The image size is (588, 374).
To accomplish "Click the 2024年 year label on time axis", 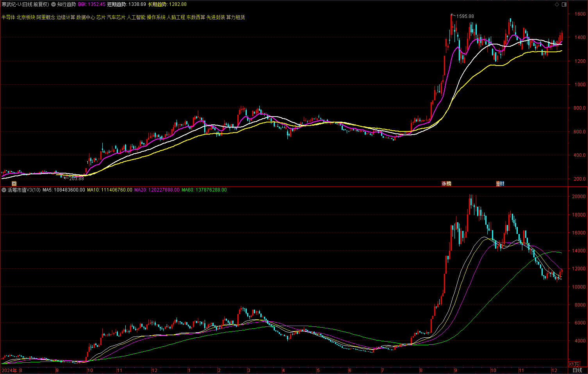I will tap(9, 370).
